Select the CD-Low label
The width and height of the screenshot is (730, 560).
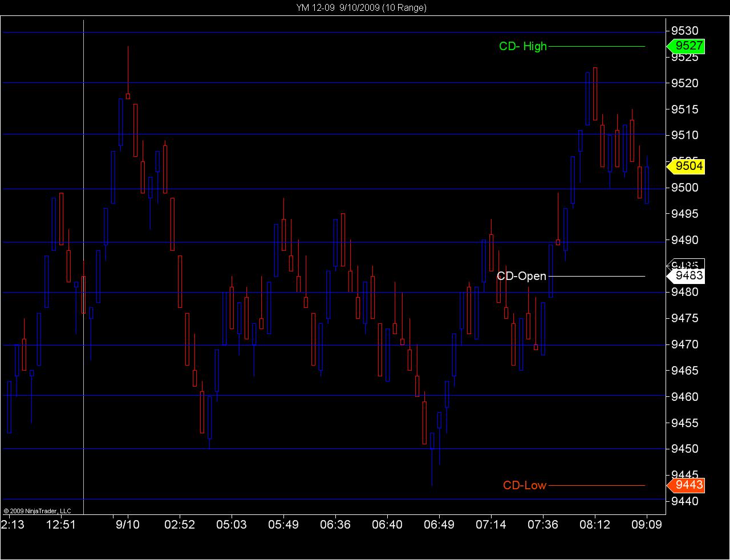coord(525,485)
